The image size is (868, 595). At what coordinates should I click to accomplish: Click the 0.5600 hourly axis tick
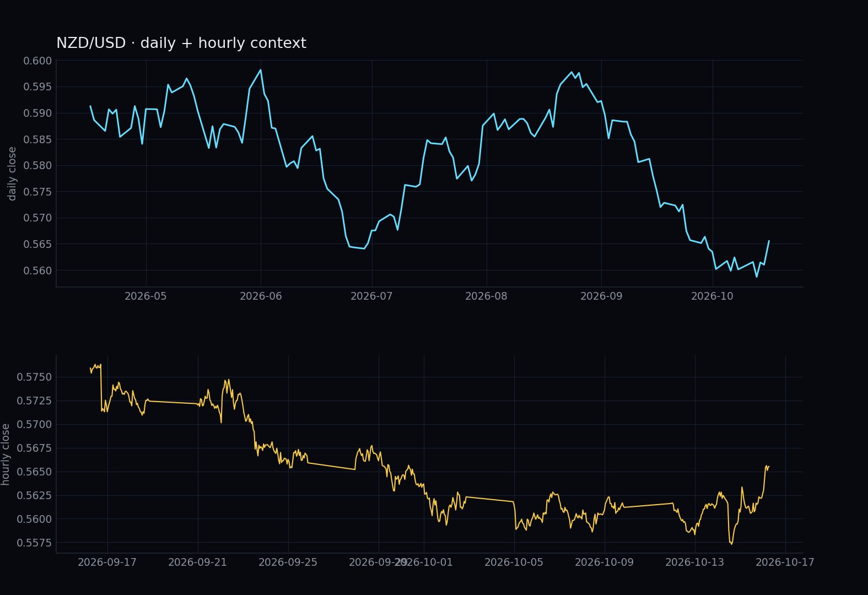point(34,520)
